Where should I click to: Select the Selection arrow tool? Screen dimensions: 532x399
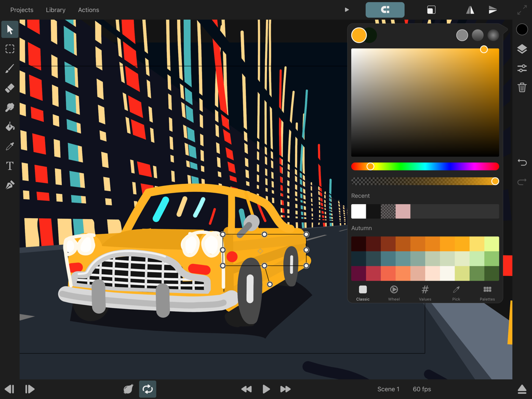pos(9,29)
